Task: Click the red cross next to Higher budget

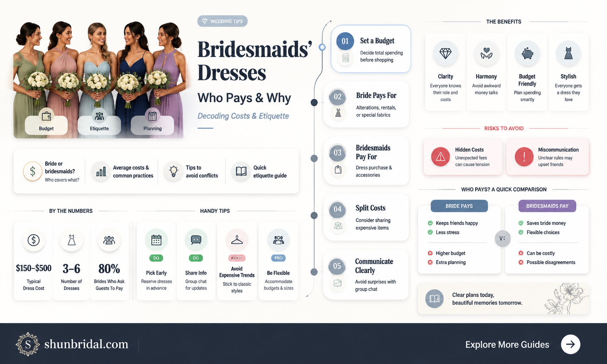Action: [x=430, y=253]
